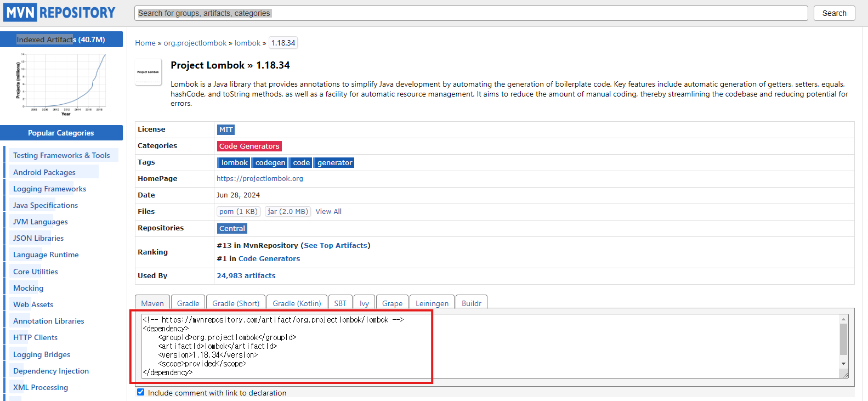
Task: Switch to the Maven tab
Action: [152, 303]
